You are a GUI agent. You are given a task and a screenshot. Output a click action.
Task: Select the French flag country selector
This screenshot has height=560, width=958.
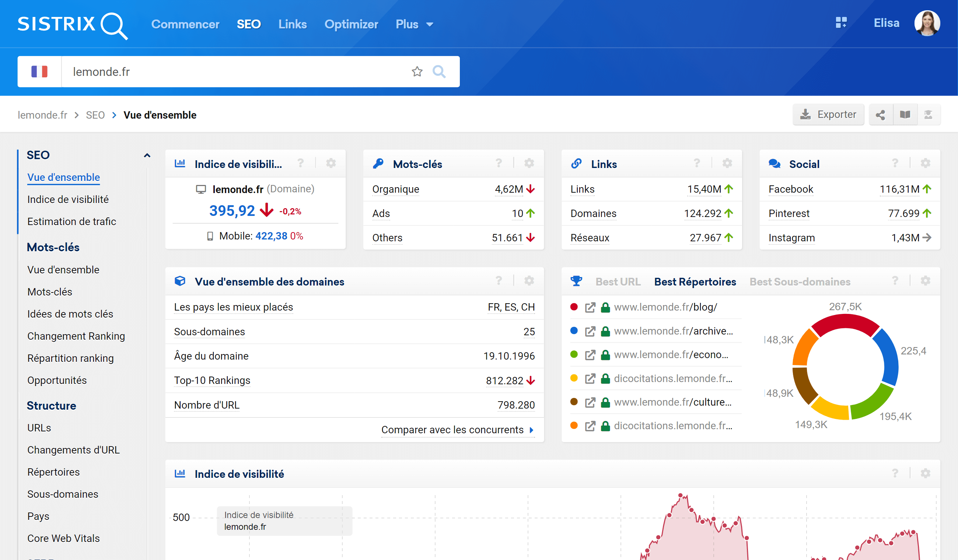pos(39,71)
